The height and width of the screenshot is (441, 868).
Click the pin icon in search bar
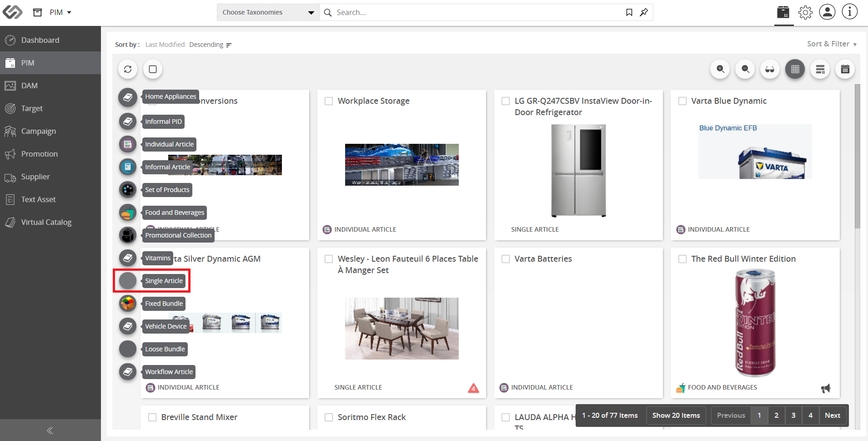644,12
